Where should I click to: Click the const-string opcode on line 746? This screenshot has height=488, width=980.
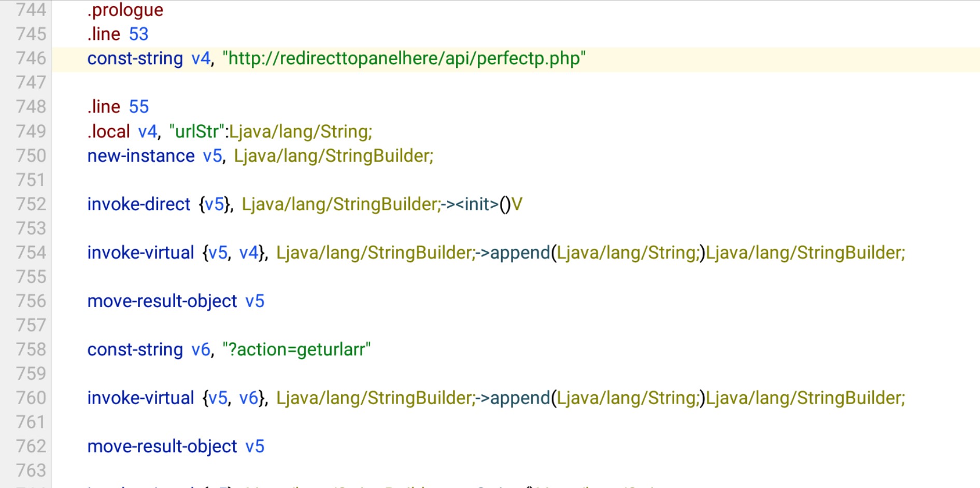135,59
